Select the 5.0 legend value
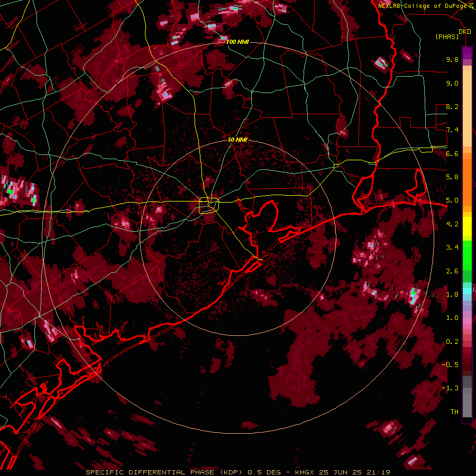Screen dimensions: 476x476 tap(452, 200)
